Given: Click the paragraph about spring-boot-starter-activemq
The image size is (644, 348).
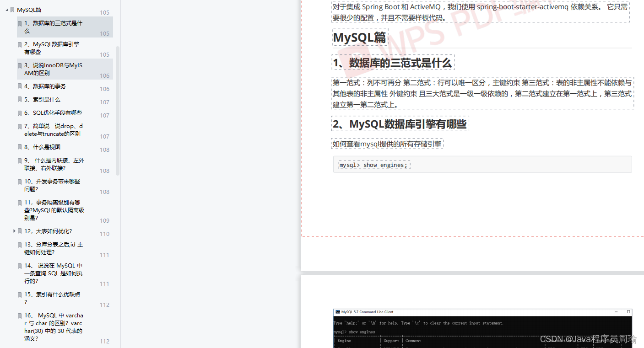Looking at the screenshot, I should 481,12.
